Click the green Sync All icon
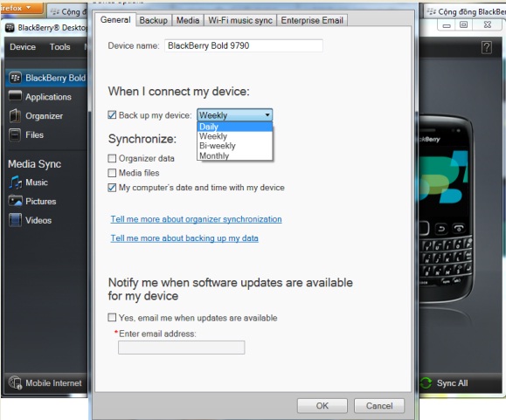 click(426, 383)
